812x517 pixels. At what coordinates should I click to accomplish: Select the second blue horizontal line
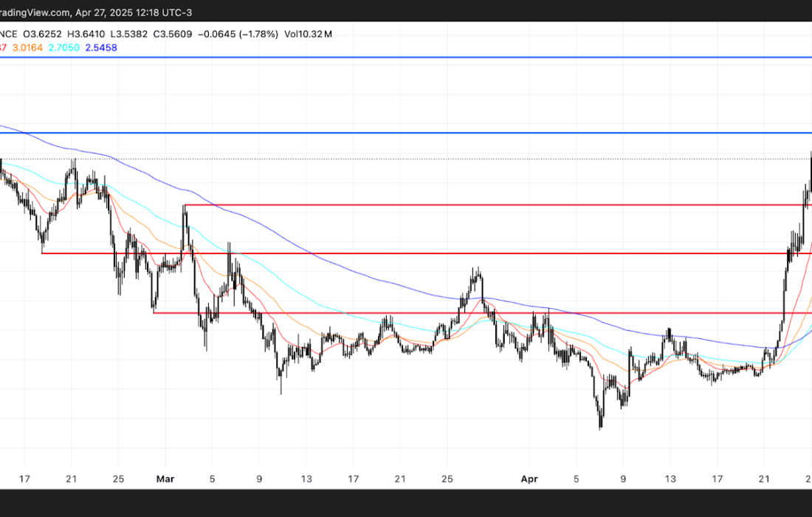(x=406, y=133)
